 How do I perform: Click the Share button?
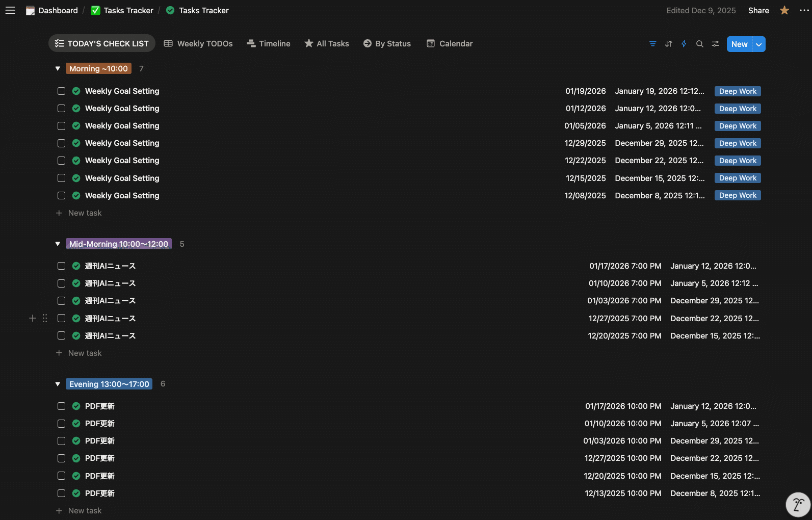click(758, 10)
